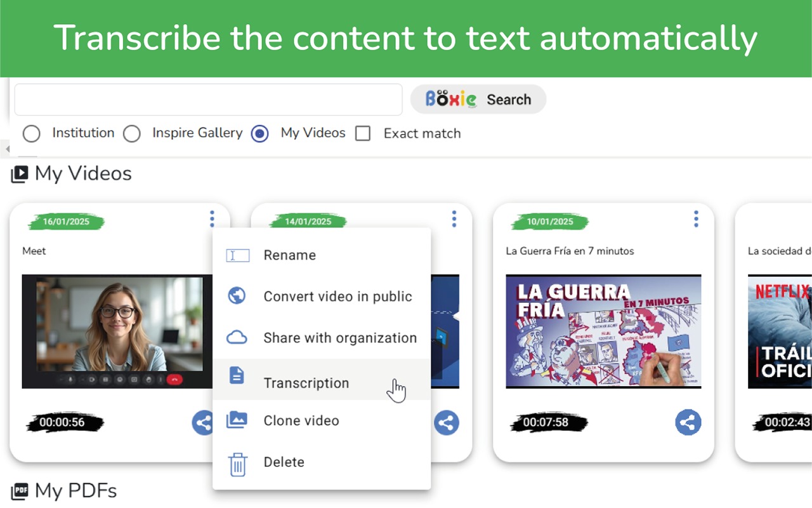
Task: Click share icon on the 14/01/2025 video
Action: coord(447,423)
